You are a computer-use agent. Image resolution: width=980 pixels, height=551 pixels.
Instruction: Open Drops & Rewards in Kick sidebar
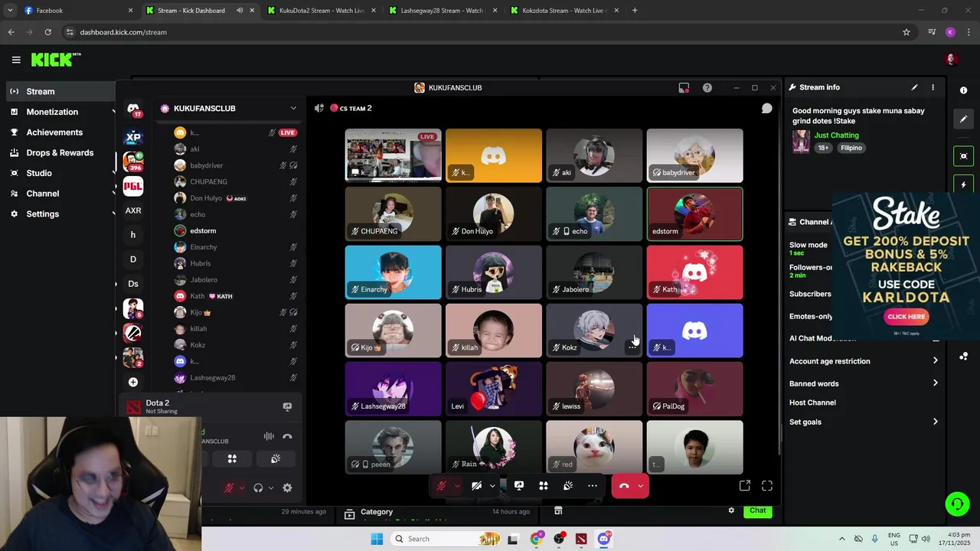click(60, 152)
